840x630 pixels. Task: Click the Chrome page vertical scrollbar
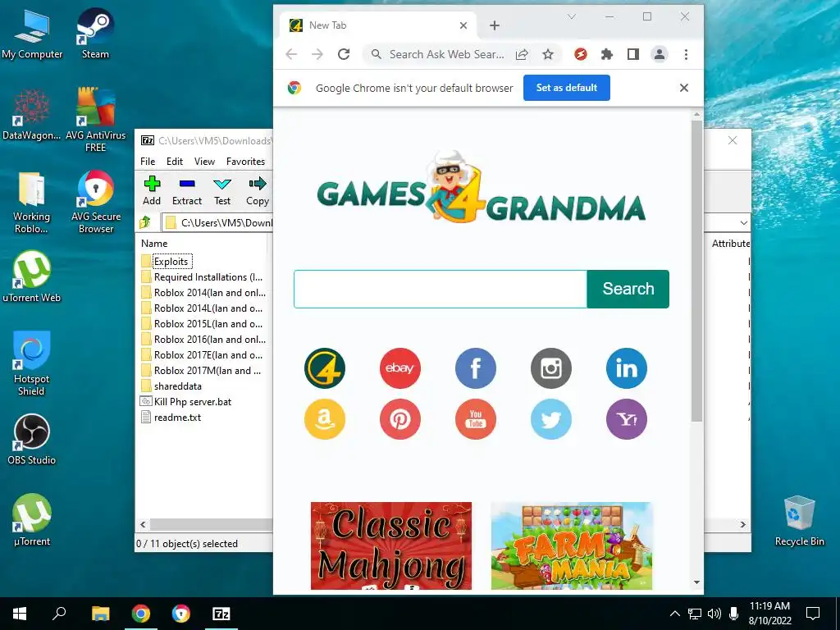pos(696,271)
